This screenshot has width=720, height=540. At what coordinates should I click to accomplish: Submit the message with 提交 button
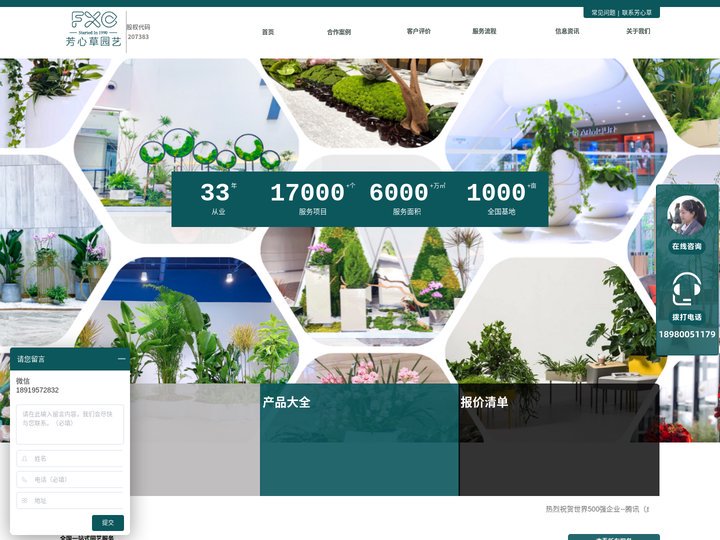[x=108, y=523]
